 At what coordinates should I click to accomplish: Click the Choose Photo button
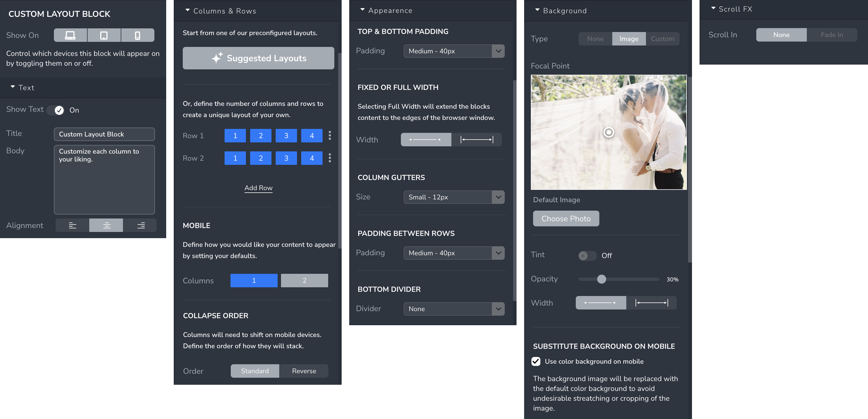click(566, 218)
